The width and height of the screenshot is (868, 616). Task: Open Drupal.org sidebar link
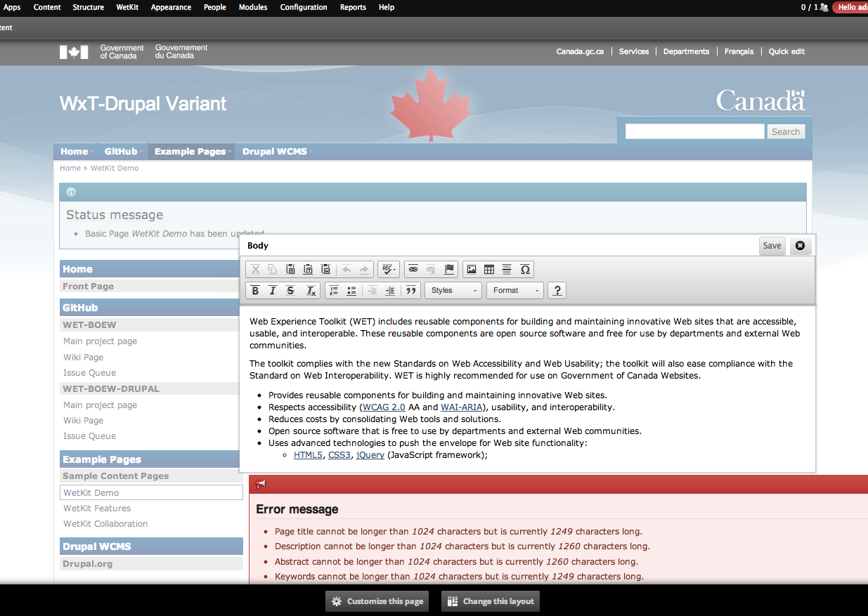pos(87,563)
